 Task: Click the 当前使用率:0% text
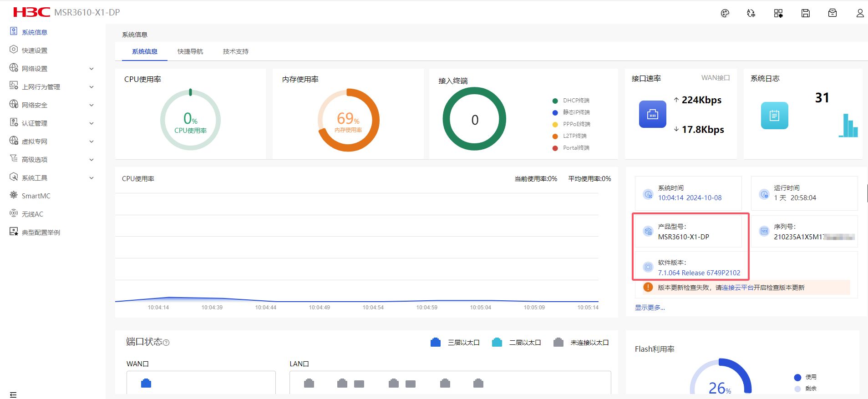pyautogui.click(x=536, y=179)
